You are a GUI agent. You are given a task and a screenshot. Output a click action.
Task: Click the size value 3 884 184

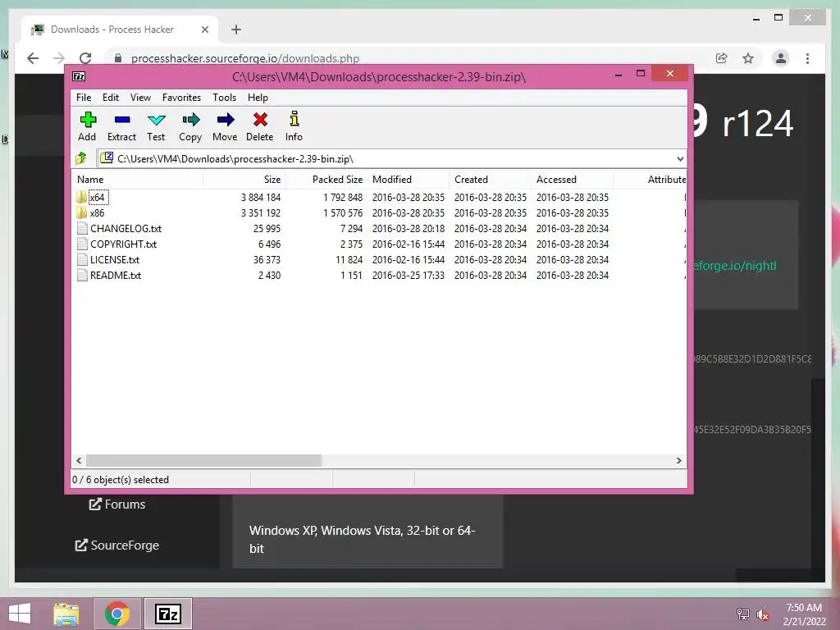click(261, 197)
